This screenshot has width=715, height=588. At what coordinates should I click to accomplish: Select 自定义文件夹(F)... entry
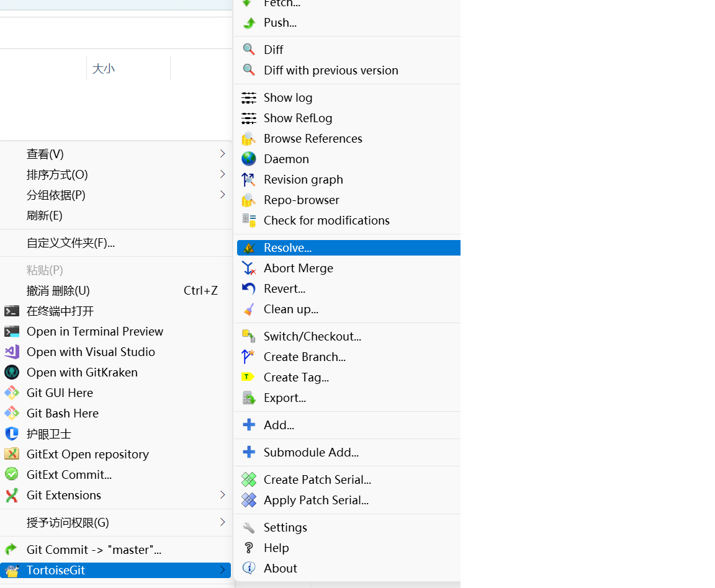(116, 243)
